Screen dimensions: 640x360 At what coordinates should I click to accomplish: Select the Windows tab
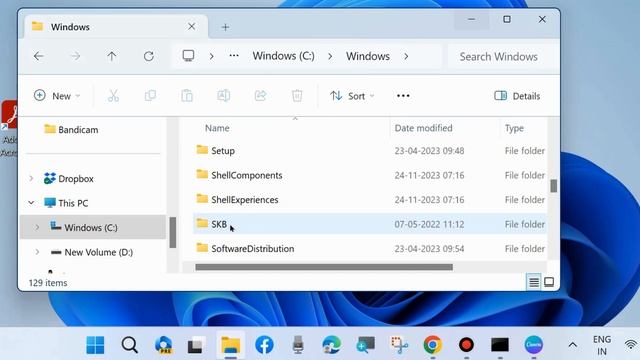click(x=116, y=27)
